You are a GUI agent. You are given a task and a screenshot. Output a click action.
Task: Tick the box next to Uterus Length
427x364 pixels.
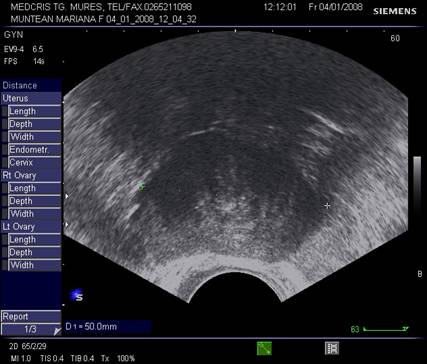[4, 111]
